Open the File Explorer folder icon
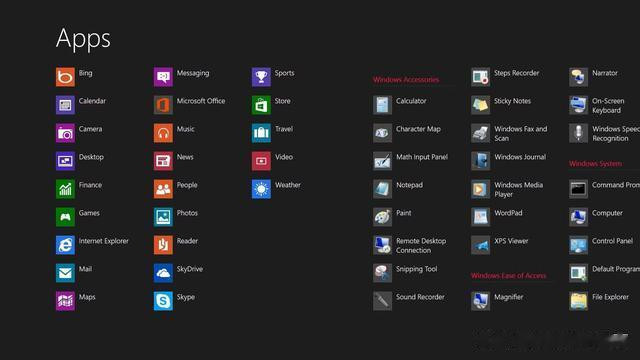The image size is (640, 360). pyautogui.click(x=578, y=301)
